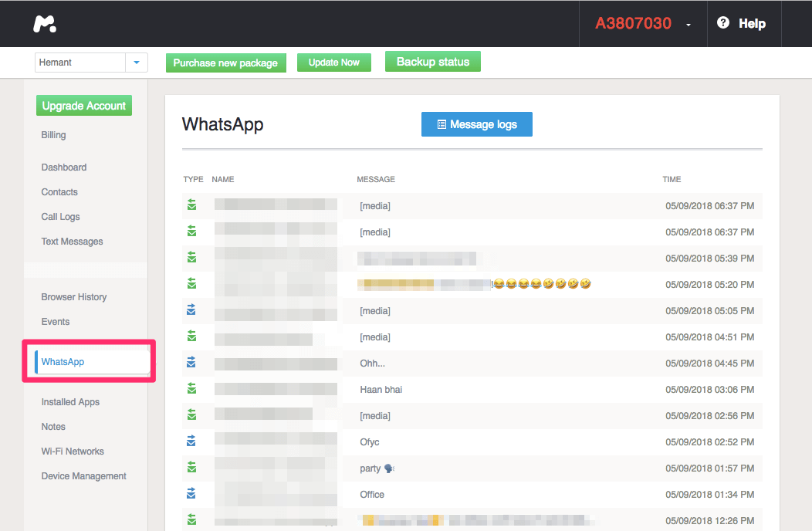Click [media] message at 05:05 PM
This screenshot has width=812, height=531.
click(x=375, y=311)
